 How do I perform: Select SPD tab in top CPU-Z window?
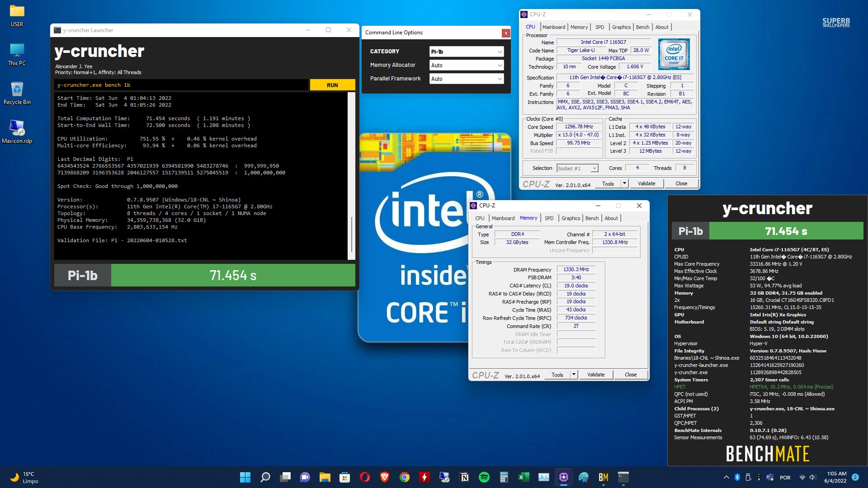[x=599, y=27]
